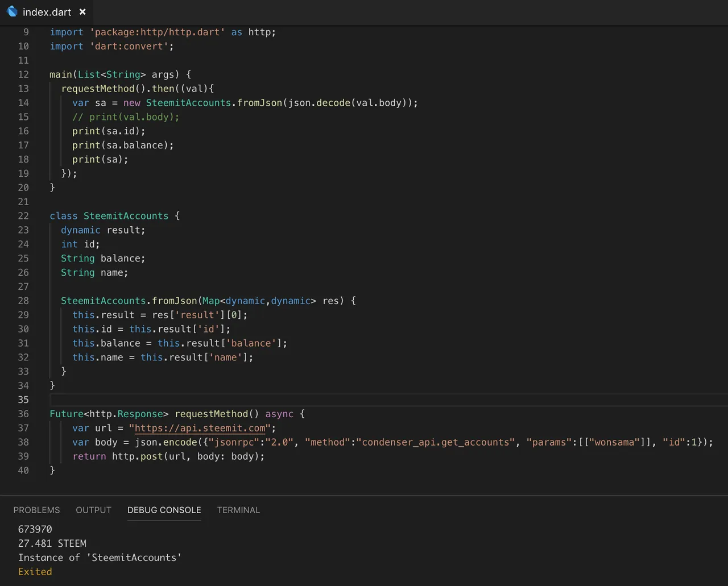The width and height of the screenshot is (728, 586).
Task: Click 'SteemitAccounts' in class declaration line 22
Action: click(x=126, y=216)
